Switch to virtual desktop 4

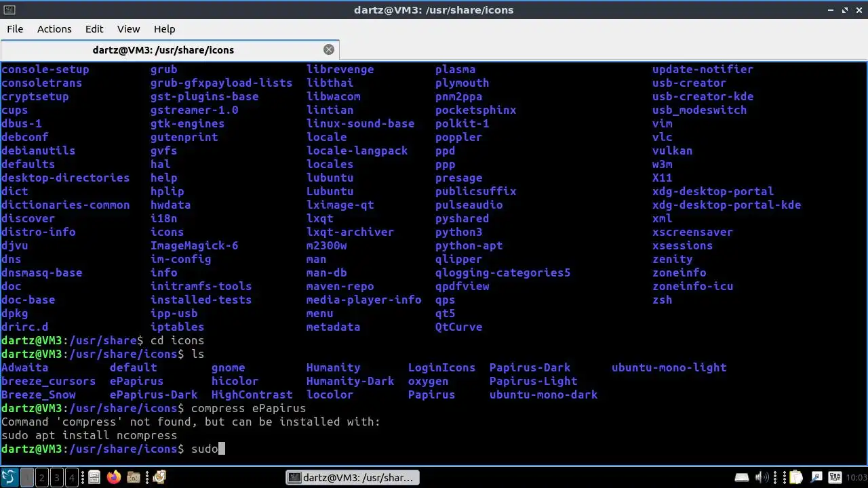(72, 477)
